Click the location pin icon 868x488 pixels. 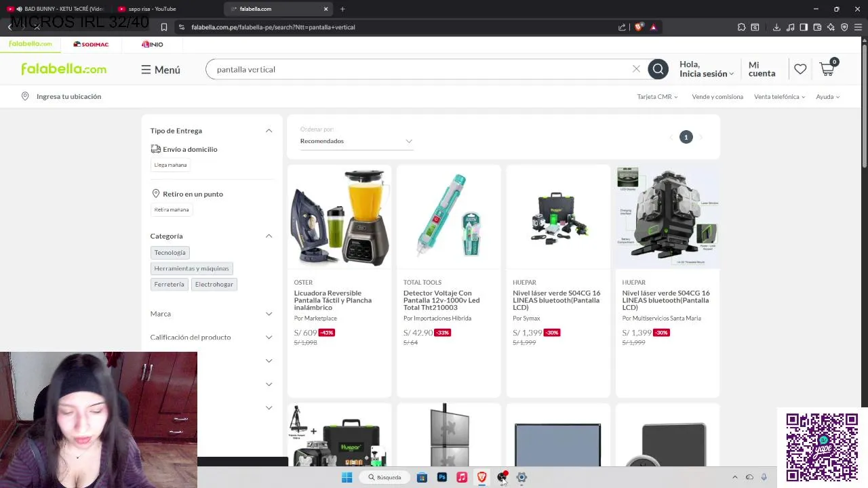(x=25, y=96)
